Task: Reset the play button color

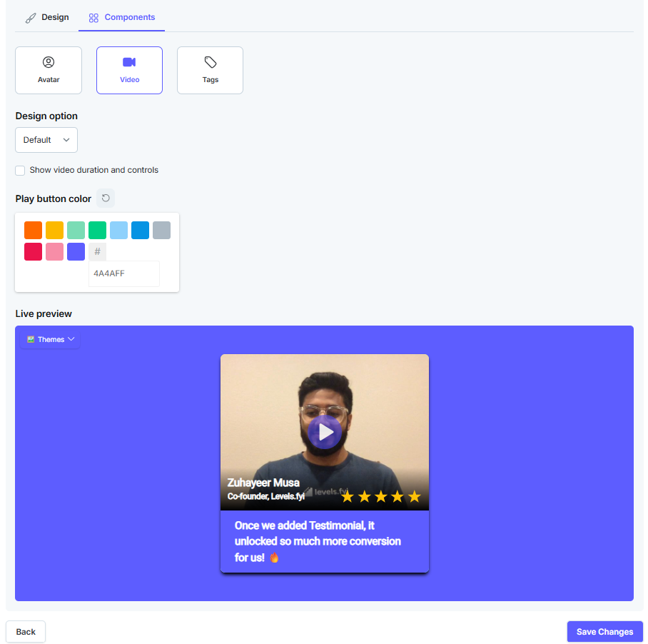Action: pos(106,198)
